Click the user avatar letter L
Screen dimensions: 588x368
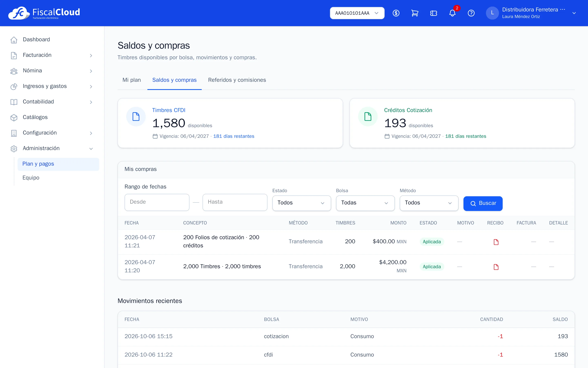[492, 13]
